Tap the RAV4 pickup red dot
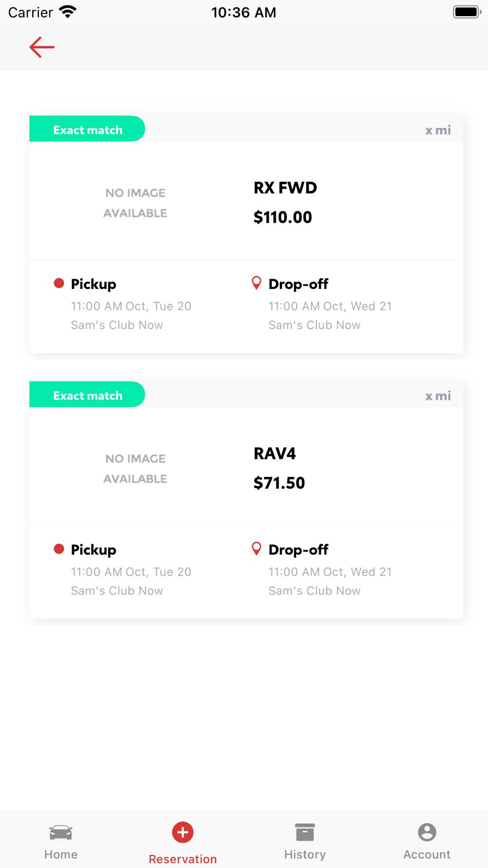This screenshot has height=868, width=488. [x=59, y=549]
